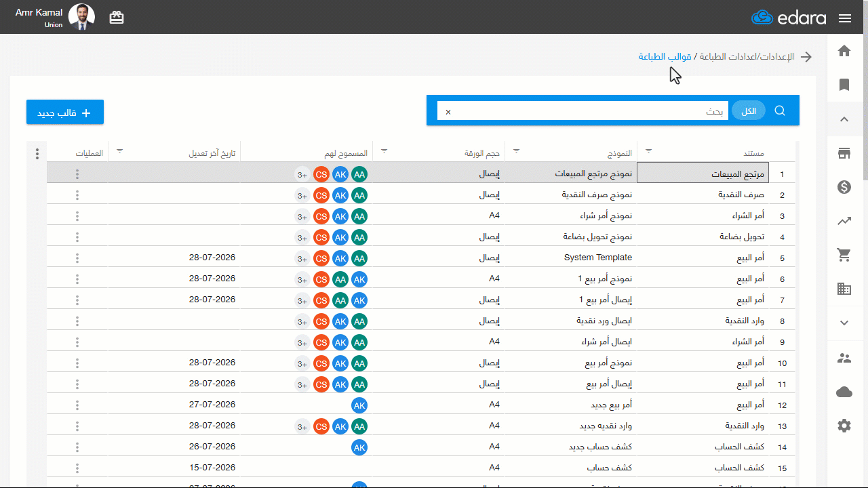
Task: Select the الكل search scope chip
Action: pyautogui.click(x=748, y=111)
